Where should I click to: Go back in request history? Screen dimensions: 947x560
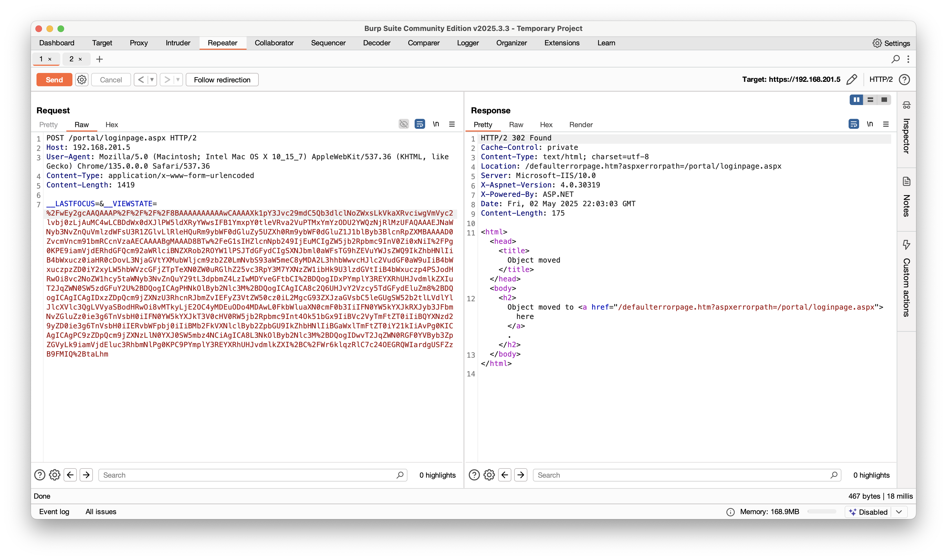click(x=141, y=80)
